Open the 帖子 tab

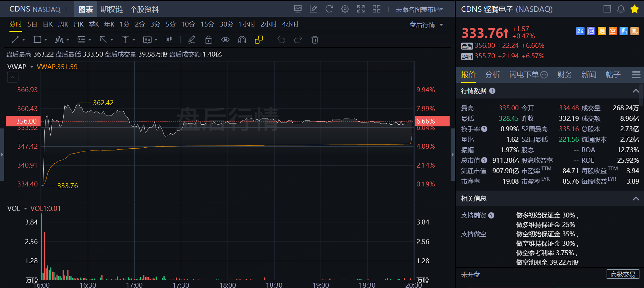[x=613, y=75]
